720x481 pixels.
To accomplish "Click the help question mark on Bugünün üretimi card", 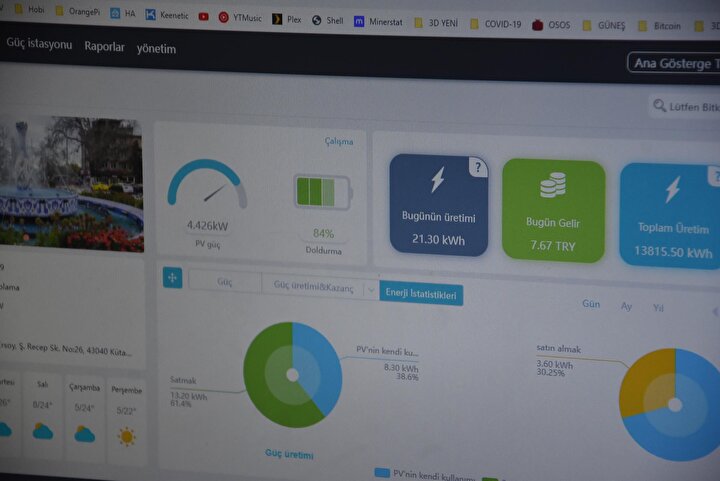I will point(478,168).
